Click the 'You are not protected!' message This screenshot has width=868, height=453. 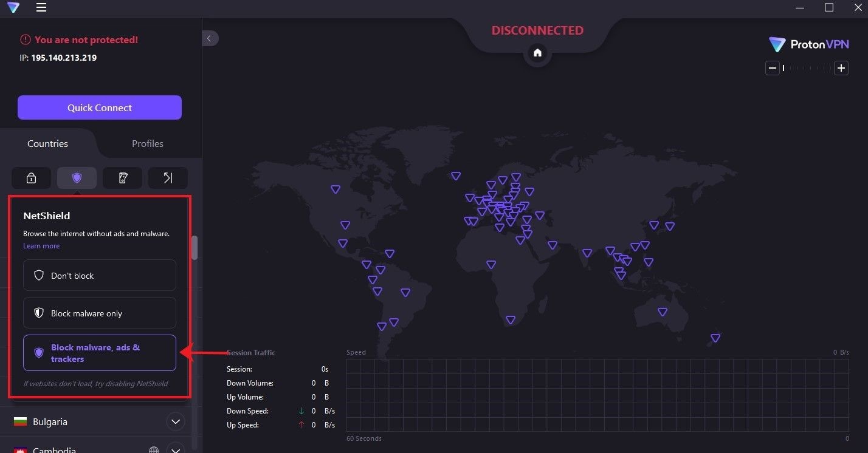click(x=86, y=39)
